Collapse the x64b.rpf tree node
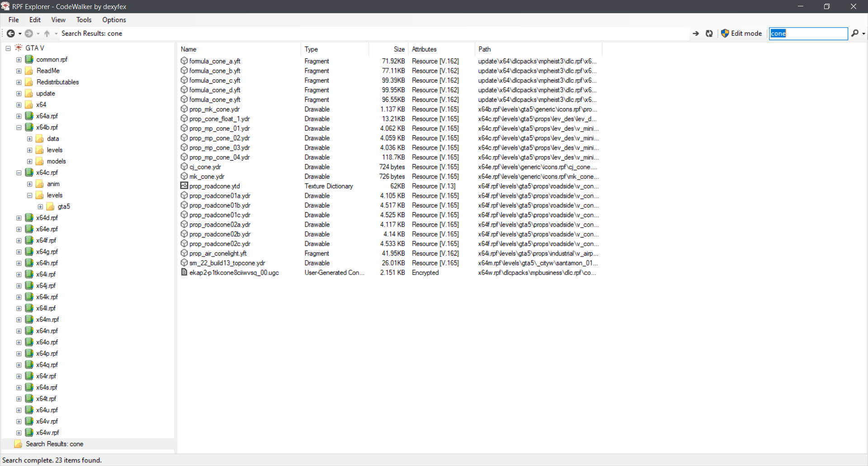868x466 pixels. click(x=19, y=127)
